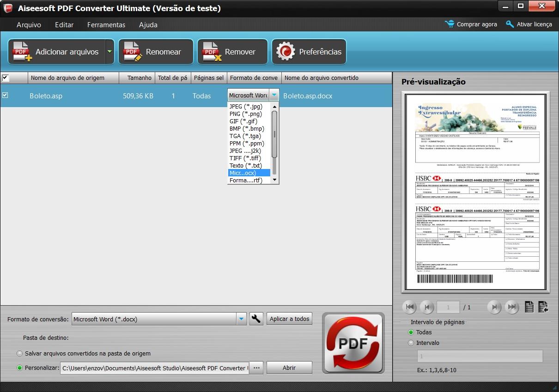Click the Todas pages cell in row
The image size is (559, 392).
click(x=202, y=96)
